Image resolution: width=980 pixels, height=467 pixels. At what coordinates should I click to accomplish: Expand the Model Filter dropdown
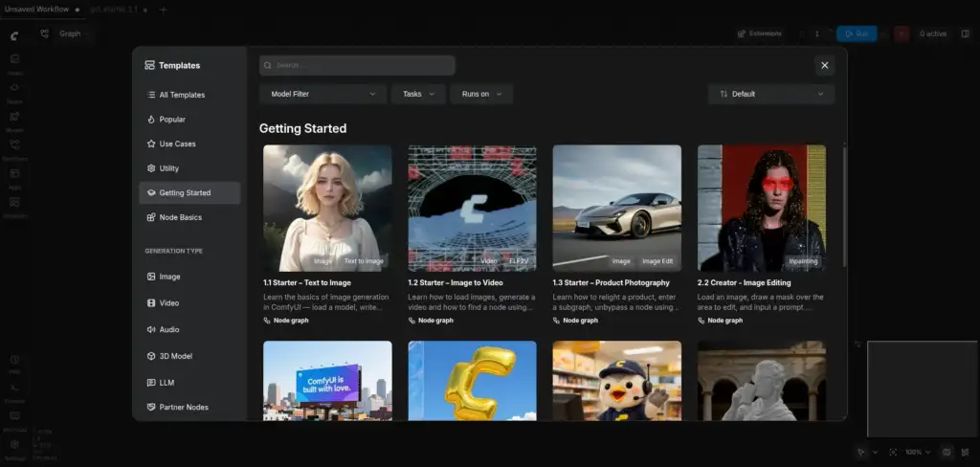pos(323,94)
